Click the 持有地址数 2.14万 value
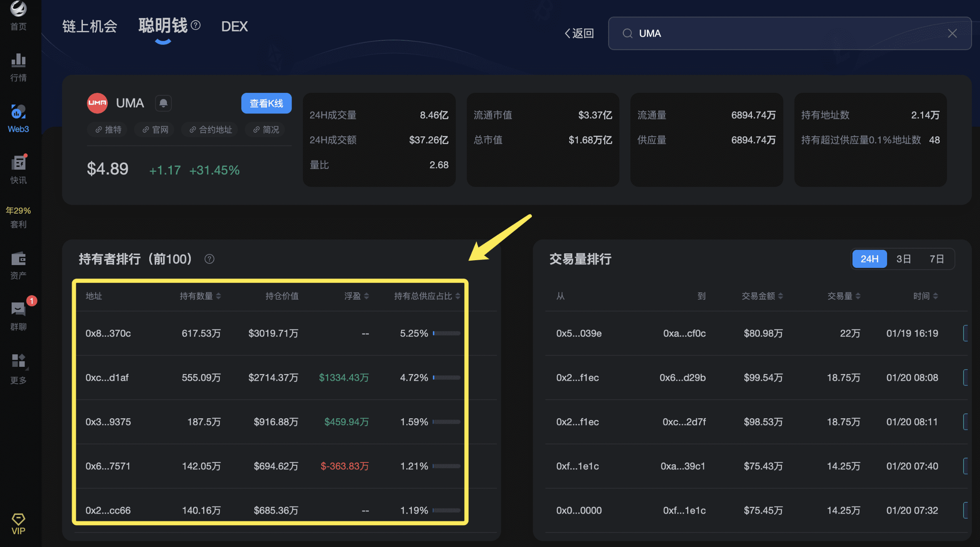 925,115
